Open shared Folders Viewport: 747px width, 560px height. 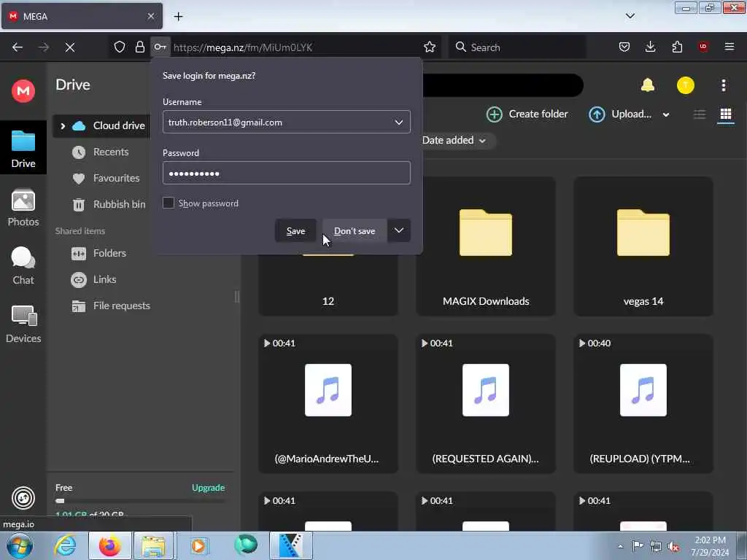pos(109,253)
